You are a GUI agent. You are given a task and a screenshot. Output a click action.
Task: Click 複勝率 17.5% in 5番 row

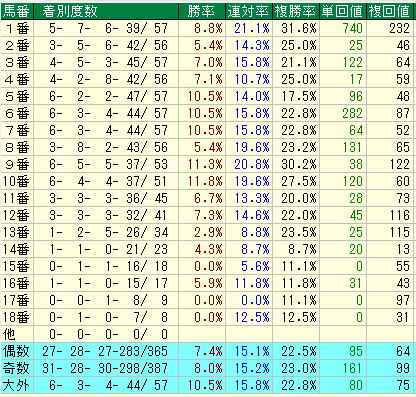(299, 97)
